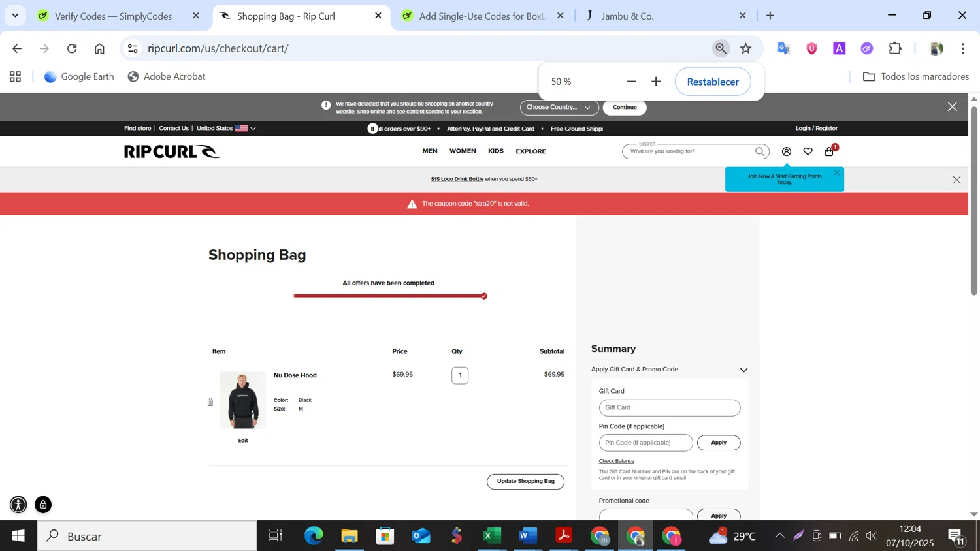Screen dimensions: 980x551
Task: Click Apply next to Pin Code
Action: click(719, 443)
